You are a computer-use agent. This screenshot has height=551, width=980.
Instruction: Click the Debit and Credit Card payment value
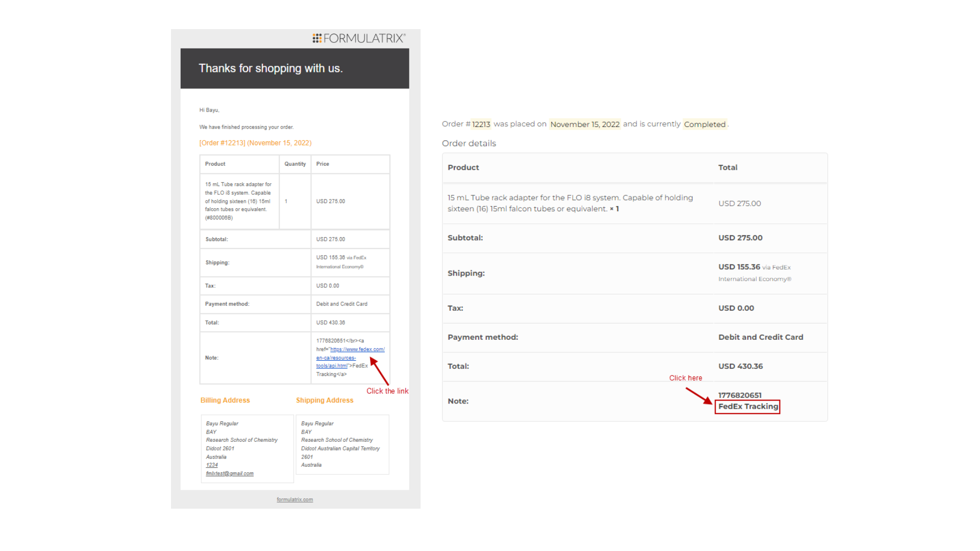[x=761, y=337]
